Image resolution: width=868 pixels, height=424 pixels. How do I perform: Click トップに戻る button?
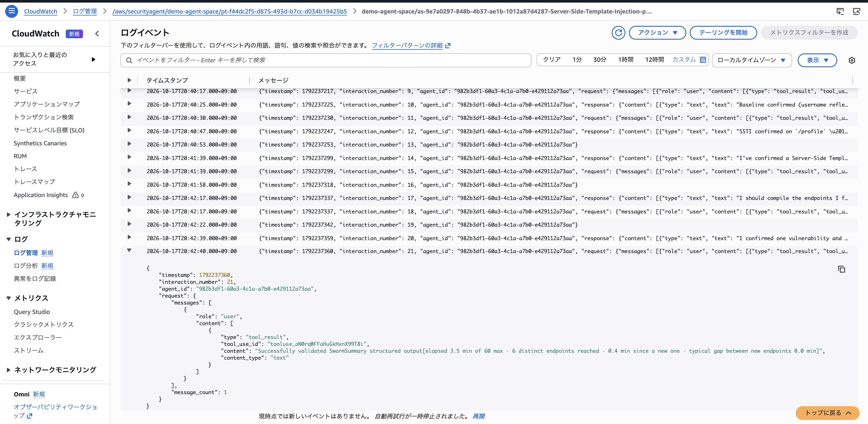[x=827, y=413]
